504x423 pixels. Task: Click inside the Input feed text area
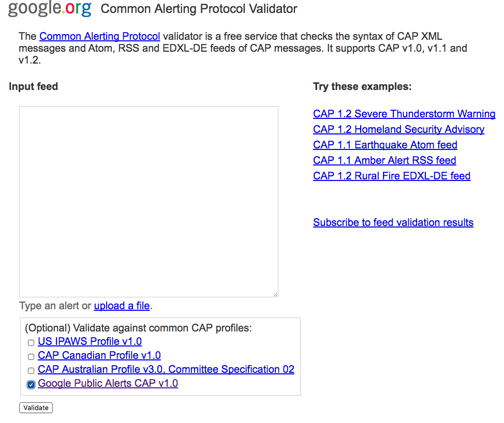click(149, 202)
